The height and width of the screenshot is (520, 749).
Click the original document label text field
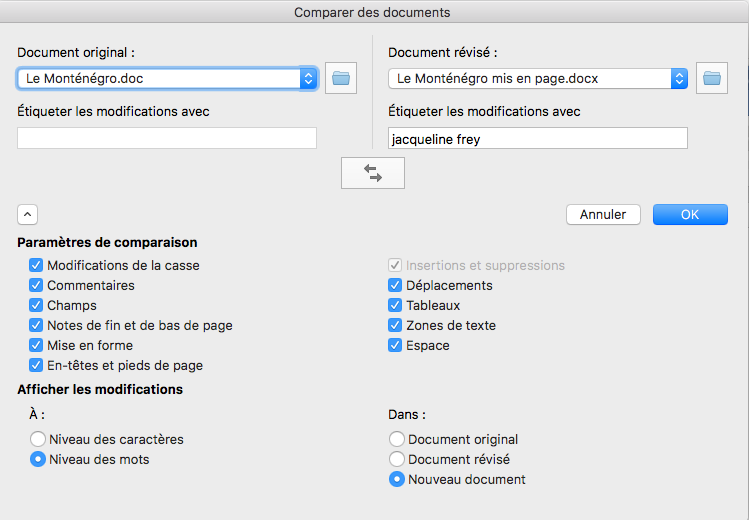click(167, 139)
